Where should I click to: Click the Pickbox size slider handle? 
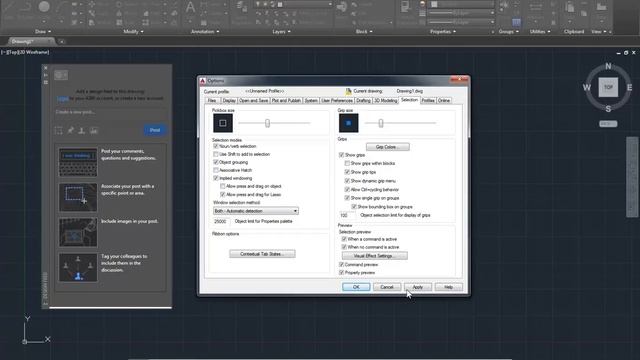point(267,123)
